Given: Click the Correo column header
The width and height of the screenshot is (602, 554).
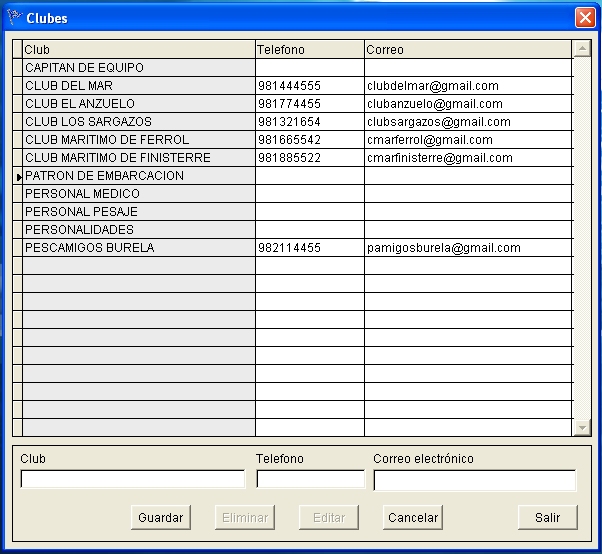Looking at the screenshot, I should tap(468, 49).
